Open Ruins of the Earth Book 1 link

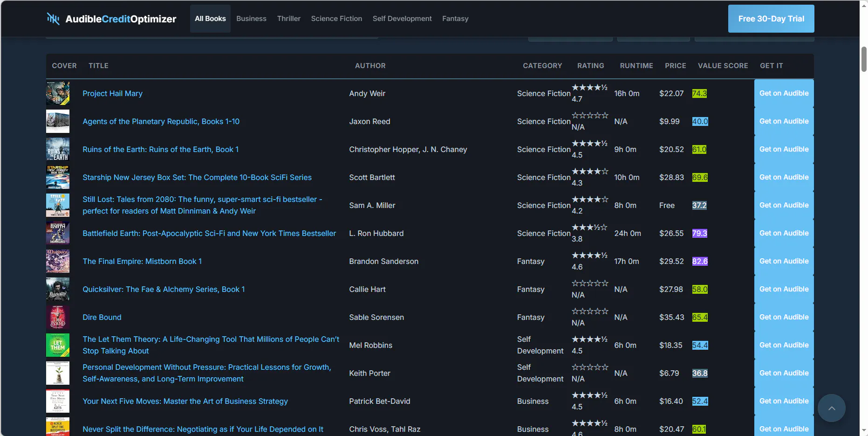point(160,149)
